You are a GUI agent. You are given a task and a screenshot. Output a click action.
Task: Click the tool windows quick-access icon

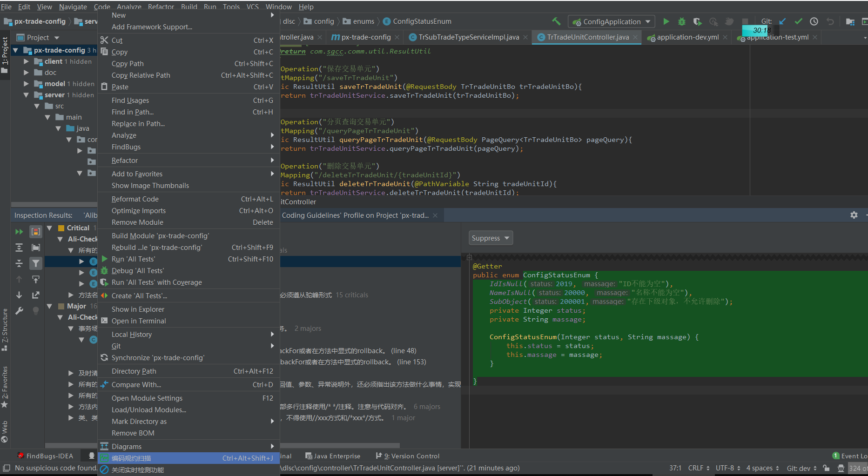click(7, 468)
